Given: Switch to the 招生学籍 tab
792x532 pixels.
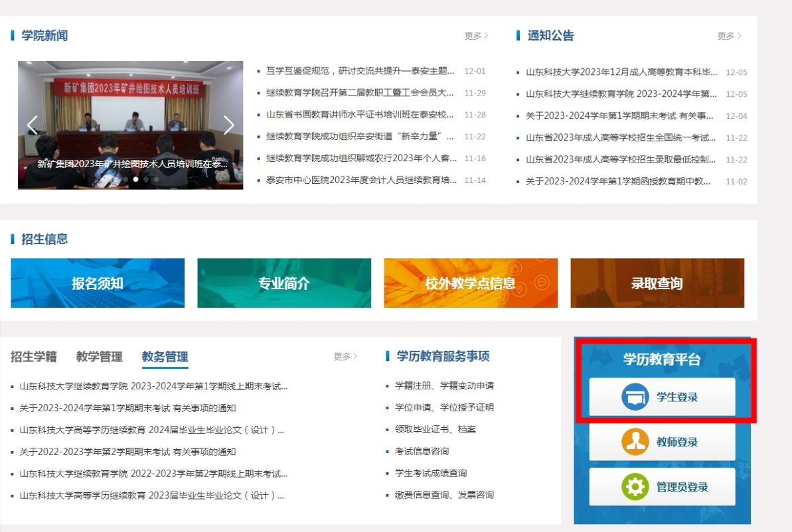Looking at the screenshot, I should pyautogui.click(x=33, y=357).
